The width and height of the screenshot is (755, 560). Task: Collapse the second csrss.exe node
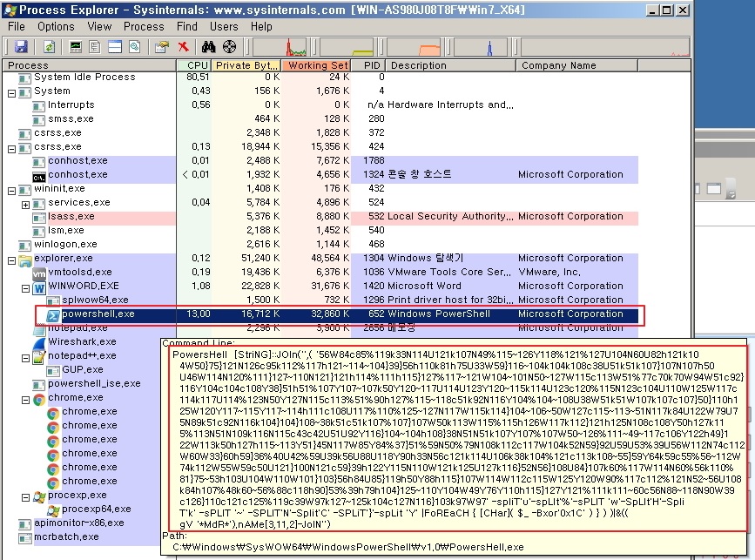pyautogui.click(x=11, y=149)
